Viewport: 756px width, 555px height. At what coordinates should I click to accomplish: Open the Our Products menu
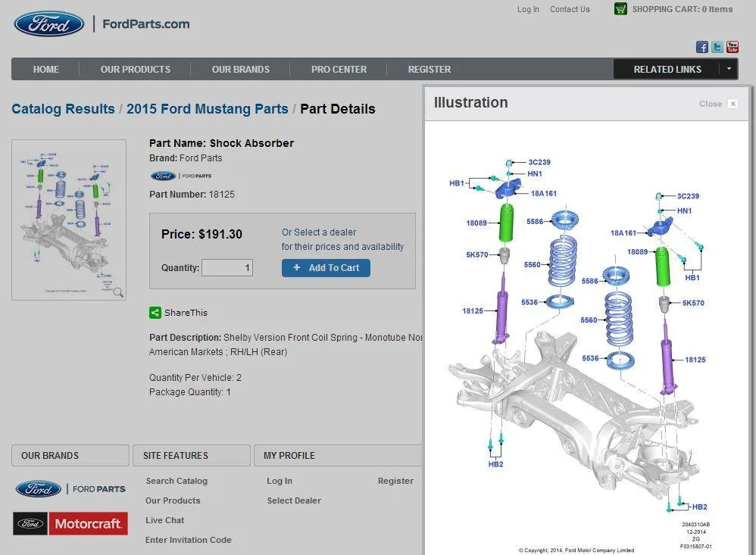point(136,70)
